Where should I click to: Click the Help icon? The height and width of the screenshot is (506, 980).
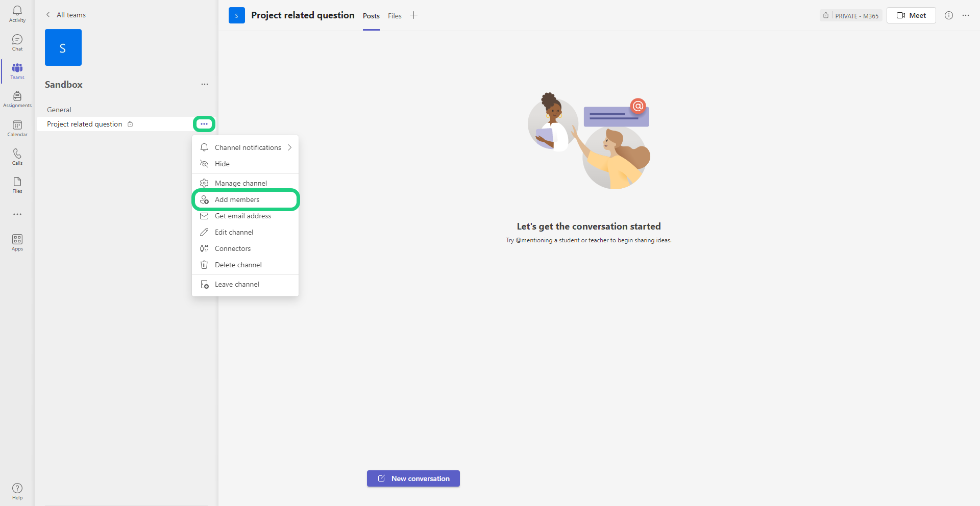click(x=17, y=491)
